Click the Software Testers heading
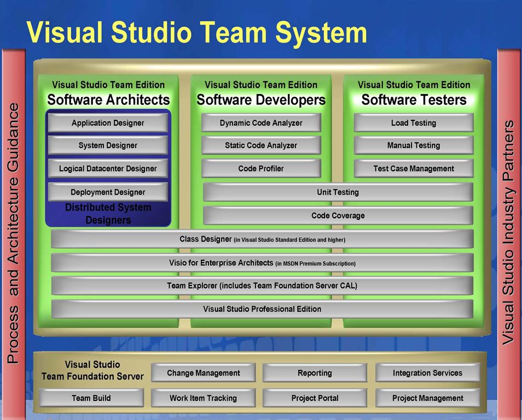Image resolution: width=522 pixels, height=420 pixels. [414, 100]
